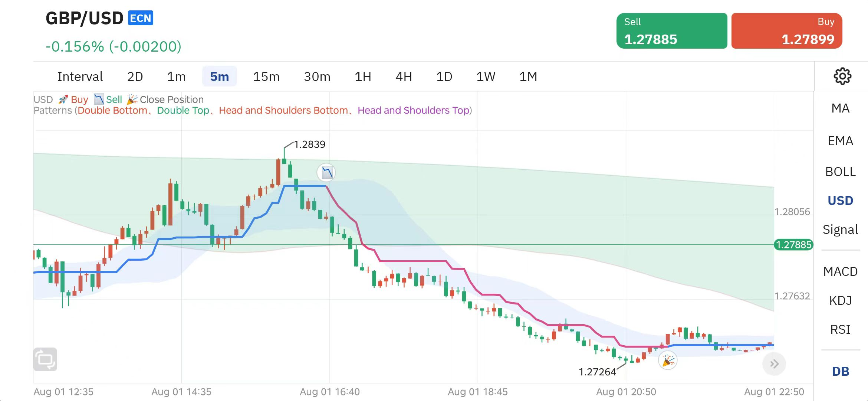
Task: Show the MACD sub-indicator
Action: (840, 272)
